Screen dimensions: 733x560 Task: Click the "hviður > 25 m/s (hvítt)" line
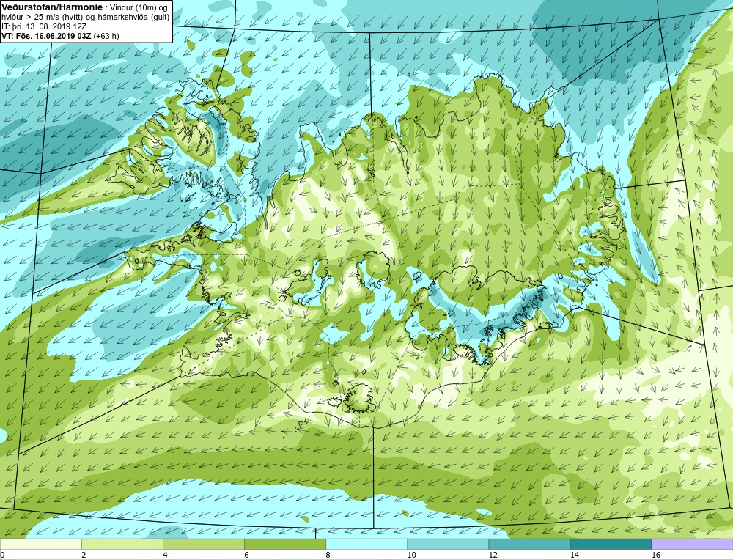[x=86, y=18]
